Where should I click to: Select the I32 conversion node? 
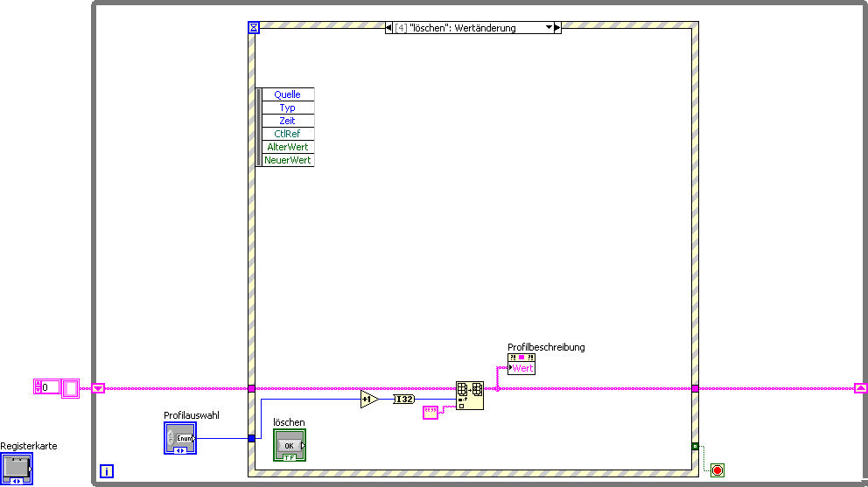[x=404, y=399]
